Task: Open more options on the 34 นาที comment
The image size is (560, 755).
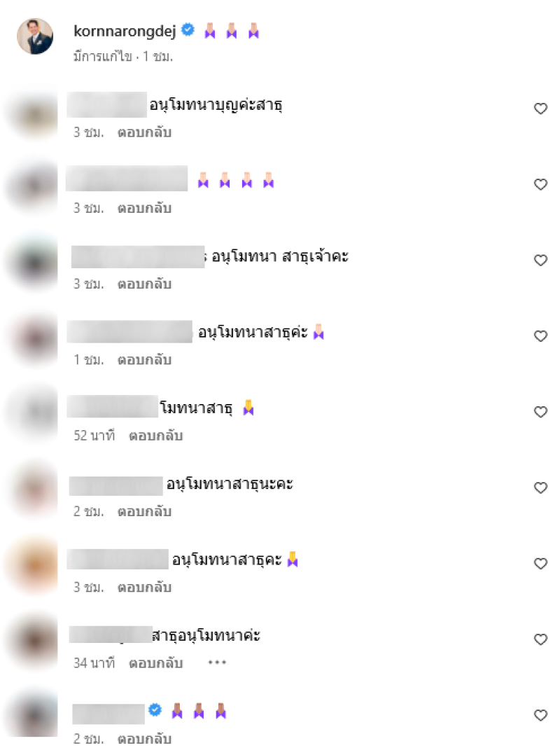Action: [x=217, y=663]
